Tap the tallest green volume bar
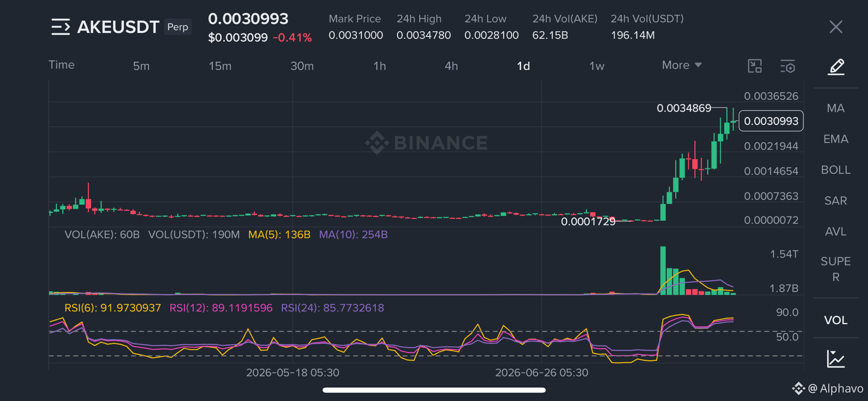This screenshot has width=868, height=401. coord(663,270)
